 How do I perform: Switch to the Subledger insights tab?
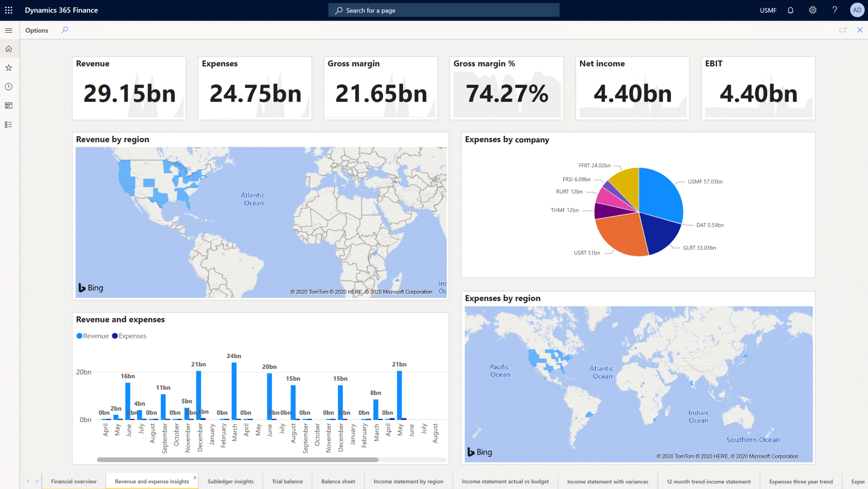pos(230,481)
